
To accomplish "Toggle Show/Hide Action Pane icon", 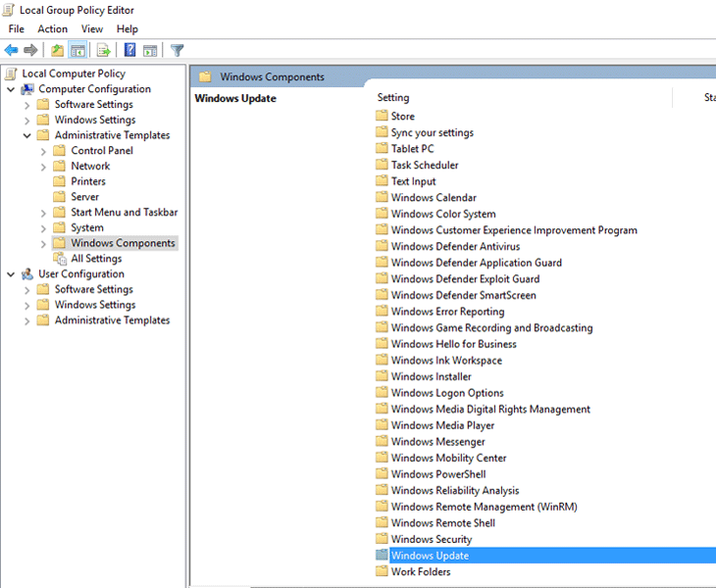I will click(150, 51).
